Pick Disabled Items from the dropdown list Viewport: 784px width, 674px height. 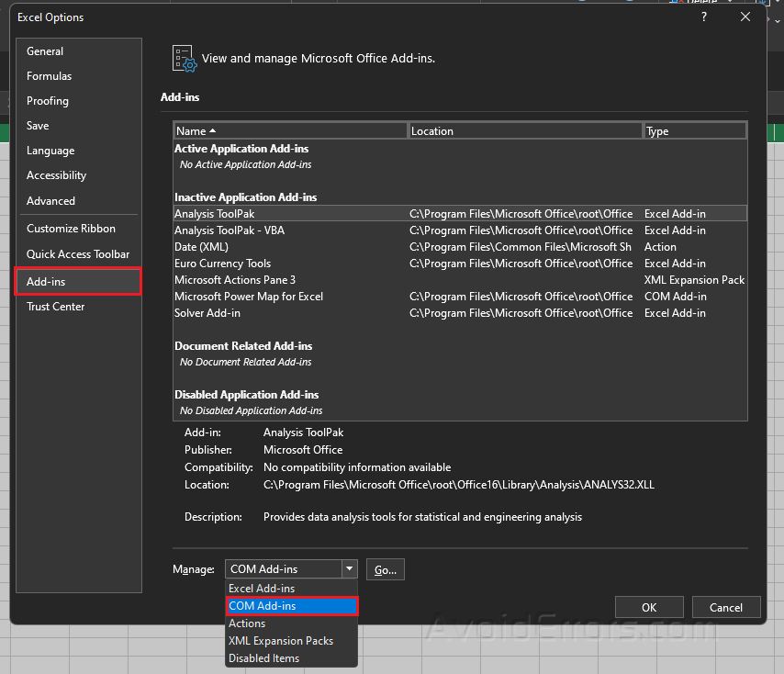[292, 658]
